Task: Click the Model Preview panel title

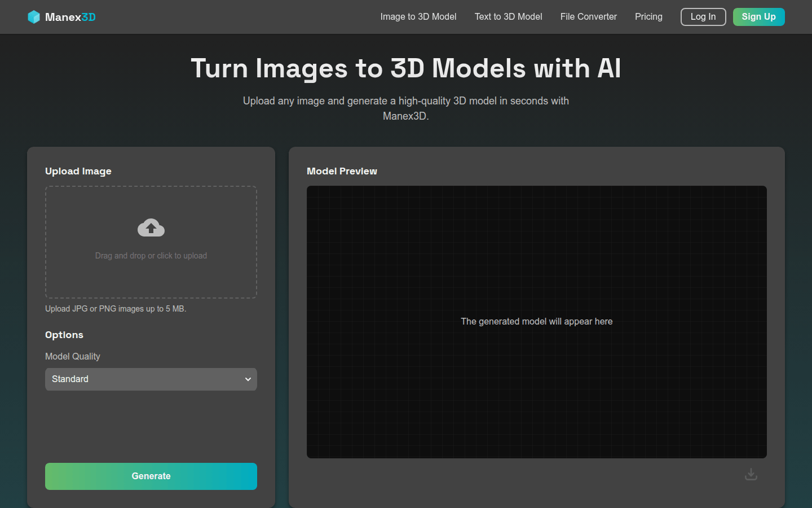Action: [x=342, y=171]
